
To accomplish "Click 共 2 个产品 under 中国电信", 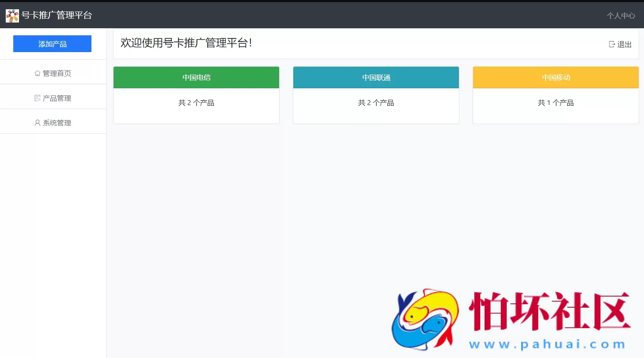I will click(x=196, y=102).
